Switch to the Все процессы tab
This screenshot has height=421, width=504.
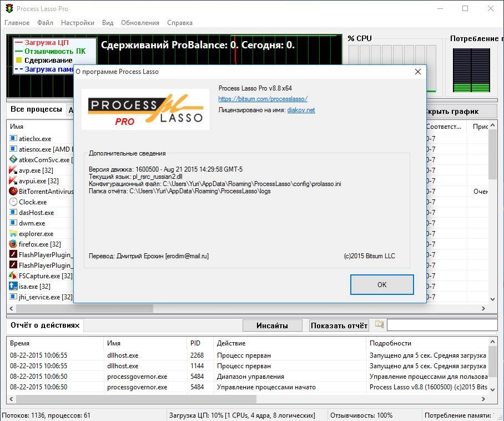36,109
